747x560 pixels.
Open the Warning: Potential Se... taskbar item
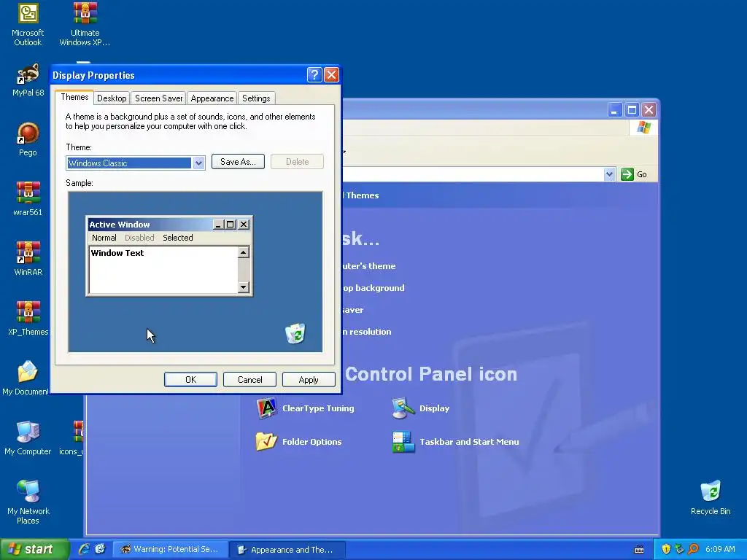[170, 549]
